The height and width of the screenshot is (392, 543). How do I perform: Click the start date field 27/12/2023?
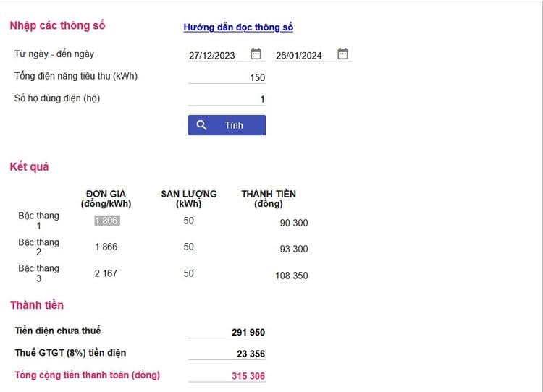(212, 55)
